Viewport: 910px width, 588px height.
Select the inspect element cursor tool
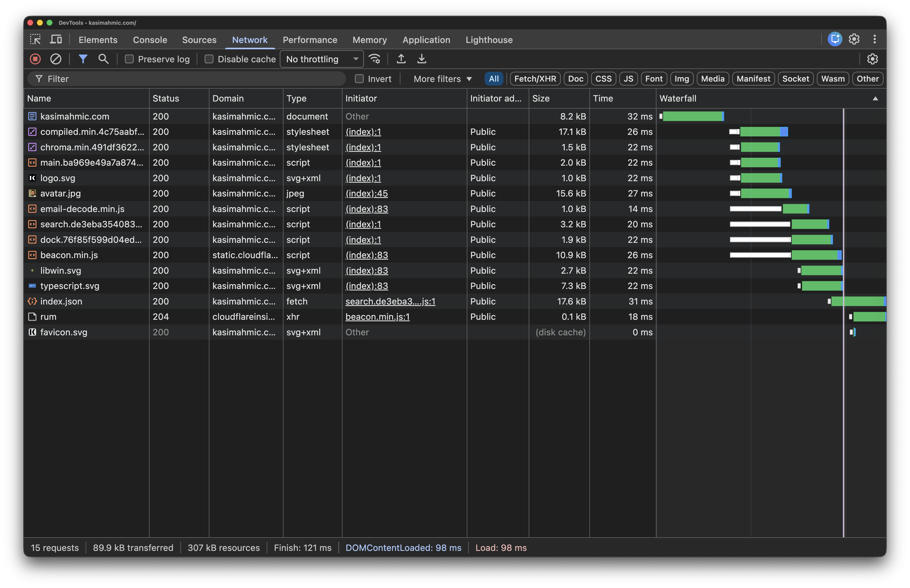(x=35, y=39)
